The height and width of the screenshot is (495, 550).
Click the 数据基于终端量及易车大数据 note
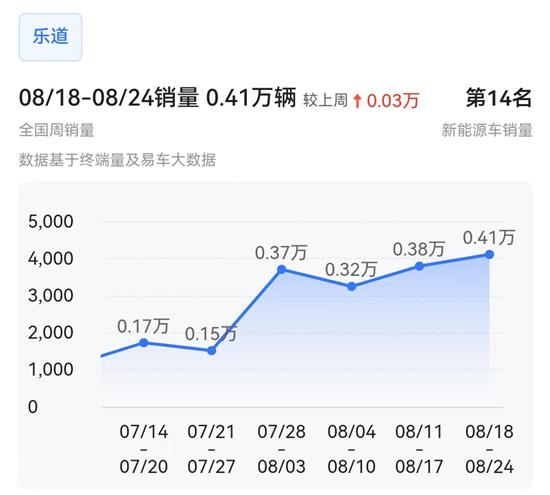pyautogui.click(x=117, y=160)
